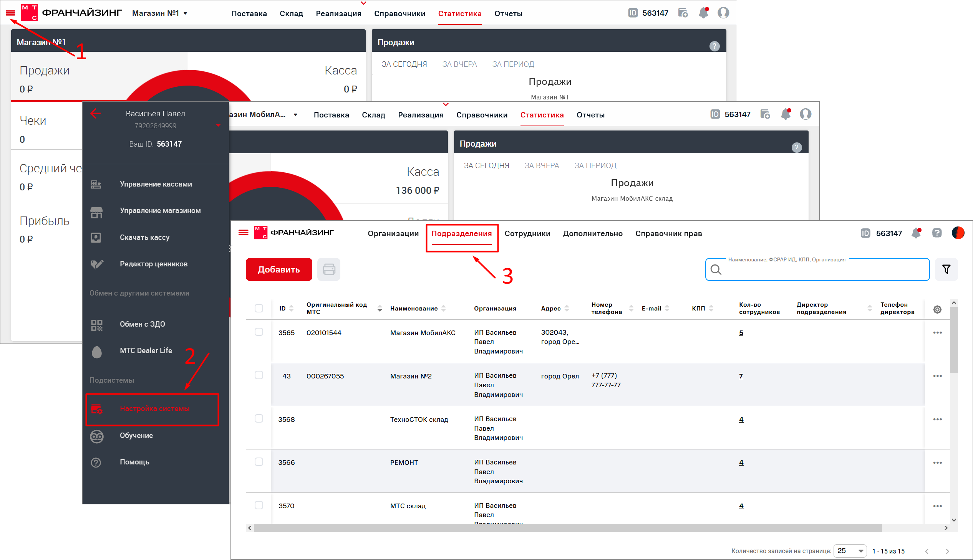The width and height of the screenshot is (973, 560).
Task: Open employee count link 5 for Магазин МобилАКС
Action: tap(741, 333)
